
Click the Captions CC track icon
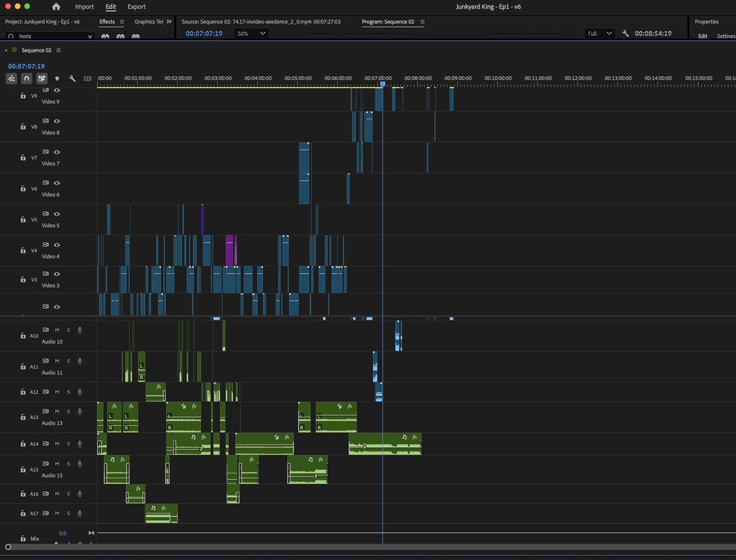coord(88,79)
